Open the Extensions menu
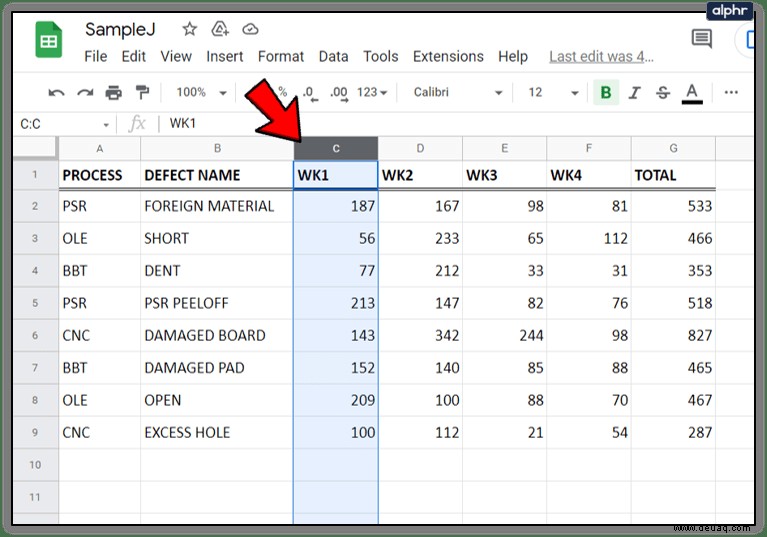Viewport: 767px width, 537px height. (448, 57)
